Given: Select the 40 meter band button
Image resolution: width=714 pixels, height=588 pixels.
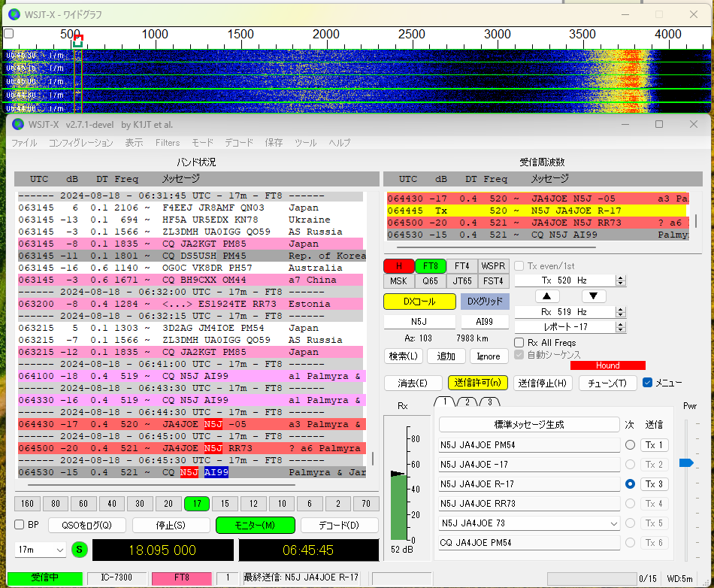Looking at the screenshot, I should pyautogui.click(x=111, y=504).
